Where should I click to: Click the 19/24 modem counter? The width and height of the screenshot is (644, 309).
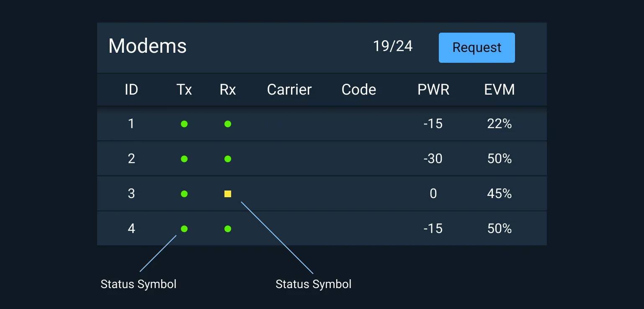(x=393, y=46)
